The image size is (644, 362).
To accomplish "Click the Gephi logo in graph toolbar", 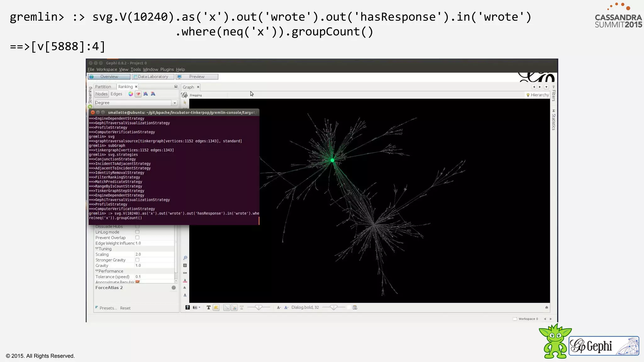I will pos(185,95).
